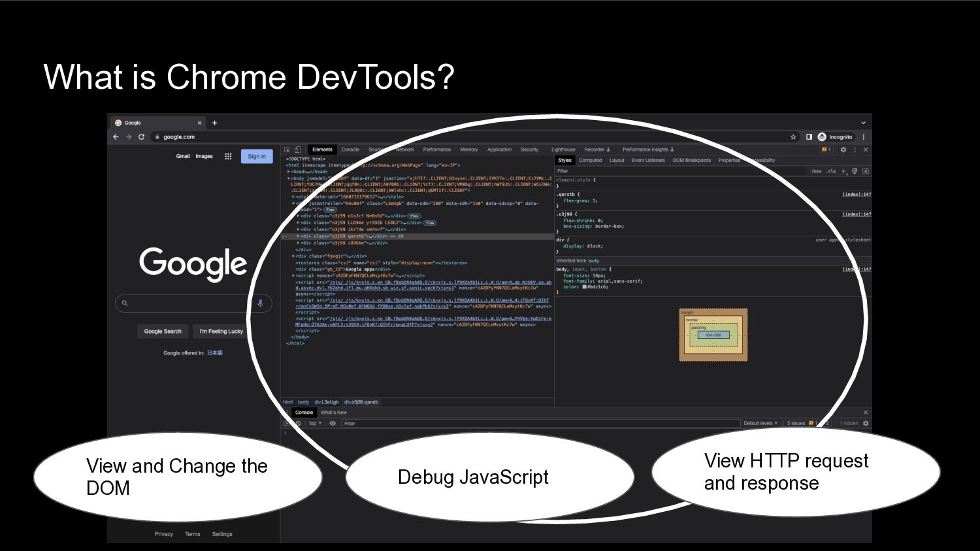Expand the div o3j99 c93Gbe node
The height and width of the screenshot is (551, 980).
point(299,243)
